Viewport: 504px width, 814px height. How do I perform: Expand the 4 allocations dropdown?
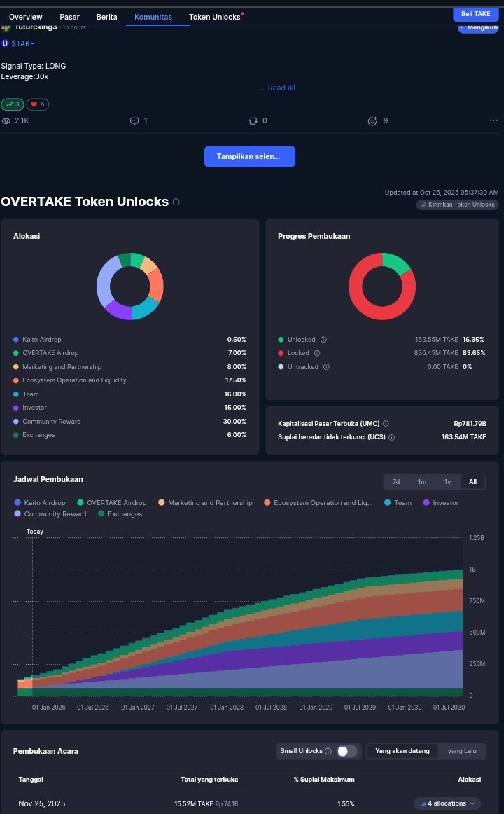pyautogui.click(x=448, y=803)
